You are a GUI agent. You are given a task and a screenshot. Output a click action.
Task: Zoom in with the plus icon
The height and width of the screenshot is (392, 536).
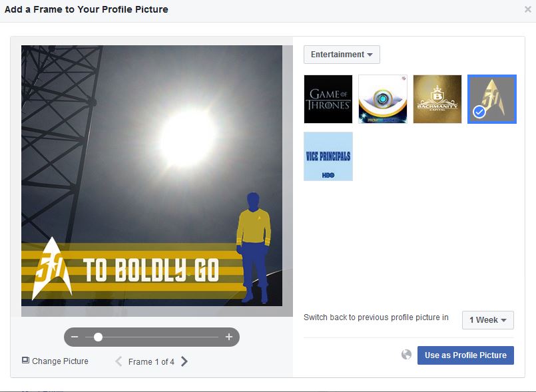[229, 337]
